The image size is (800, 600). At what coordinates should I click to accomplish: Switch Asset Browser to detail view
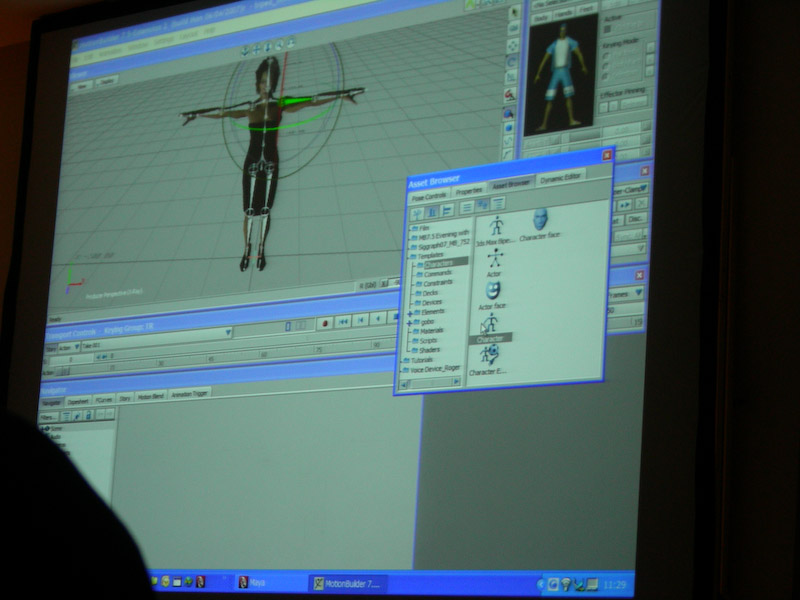[498, 204]
